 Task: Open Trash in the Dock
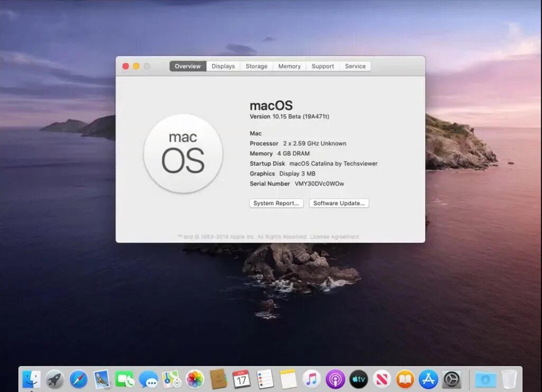pos(509,379)
